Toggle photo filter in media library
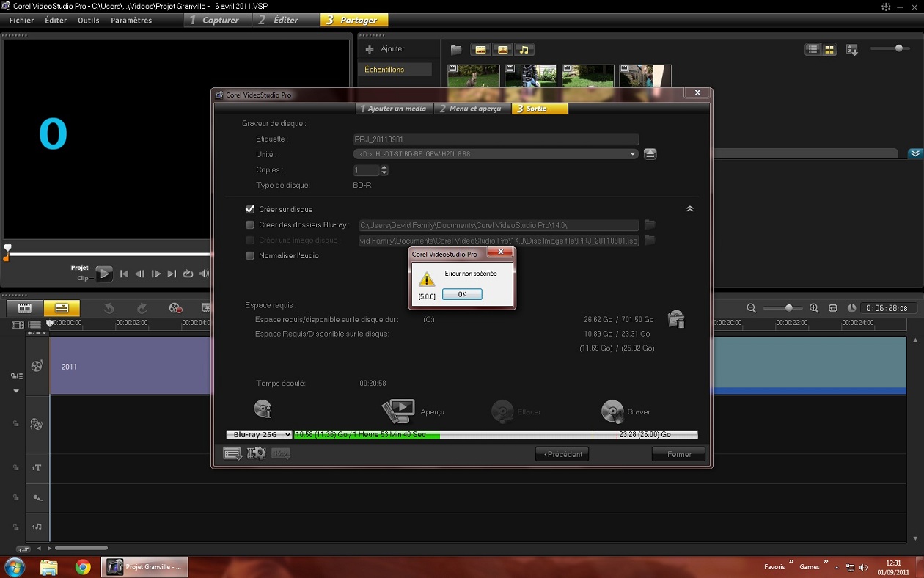Screen dimensions: 924x578 pos(502,50)
